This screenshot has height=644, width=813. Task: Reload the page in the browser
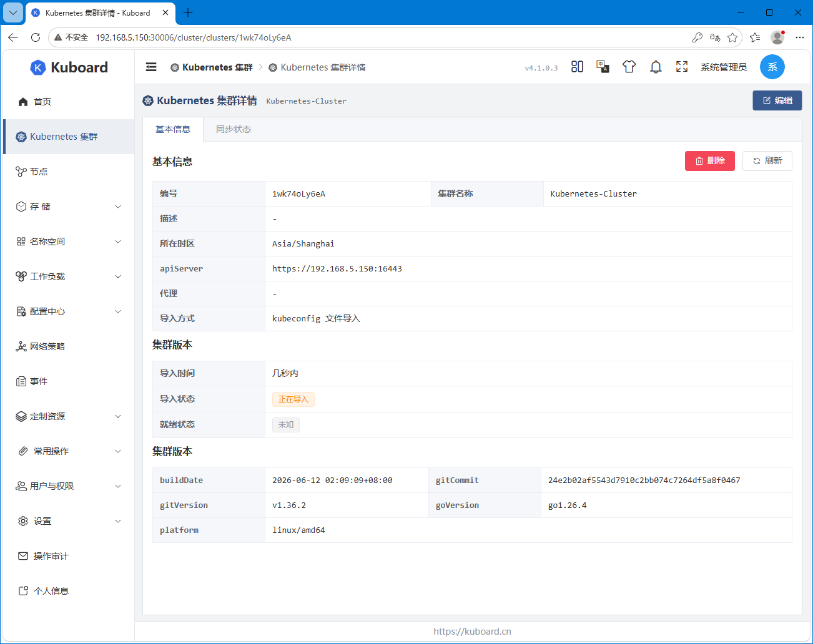pyautogui.click(x=36, y=37)
